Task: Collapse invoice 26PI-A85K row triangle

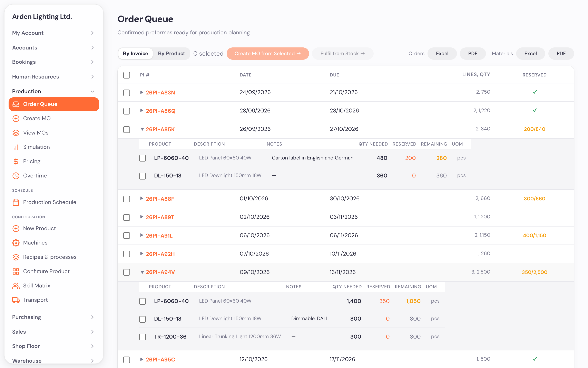Action: pyautogui.click(x=142, y=129)
